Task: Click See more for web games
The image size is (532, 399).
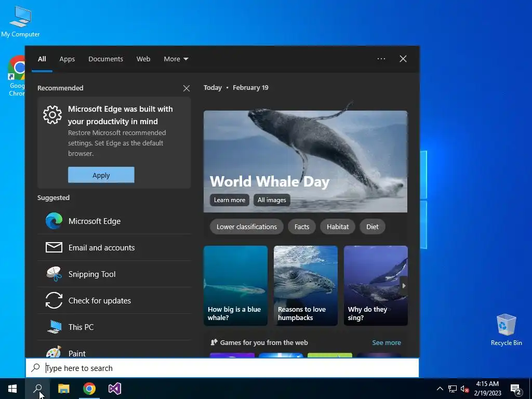Action: [x=387, y=343]
